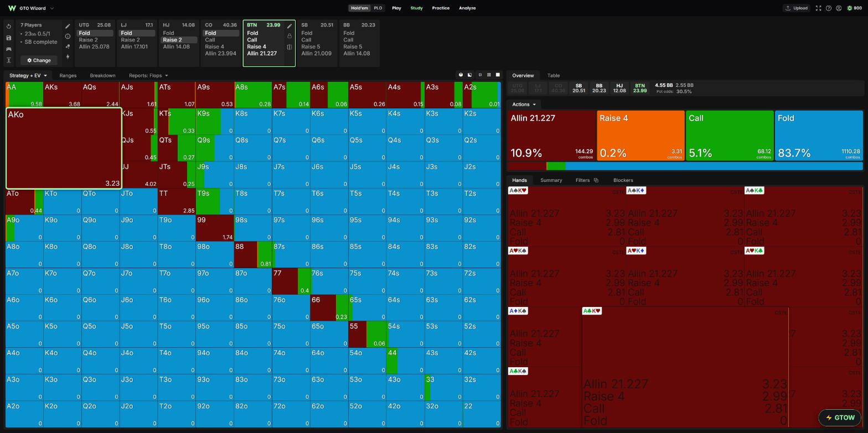Click the pencil icon in the BTN card
This screenshot has width=868, height=433.
(290, 26)
